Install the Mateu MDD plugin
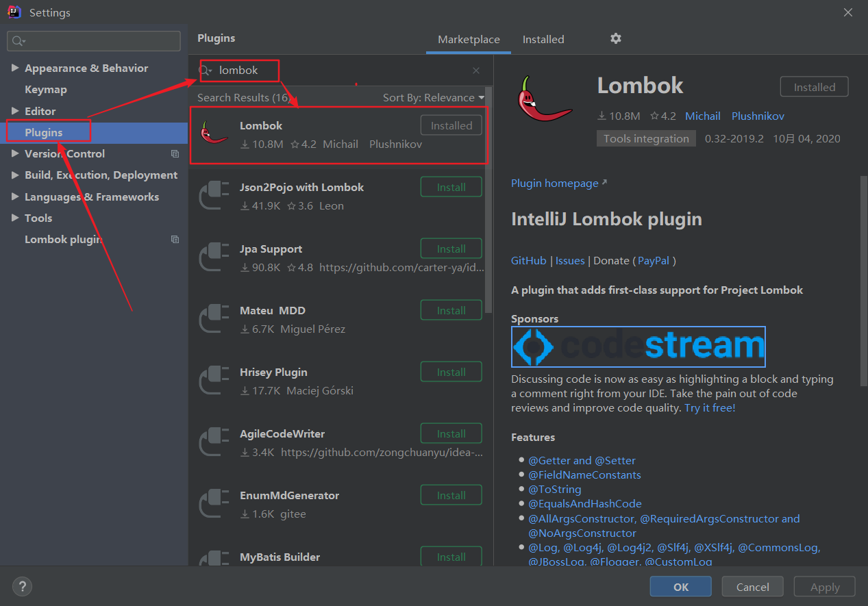Viewport: 868px width, 606px height. (x=451, y=310)
